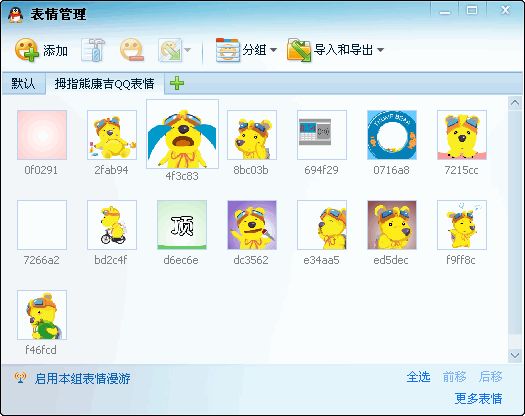The image size is (525, 416).
Task: Click the move emoticon to group icon
Action: [170, 50]
